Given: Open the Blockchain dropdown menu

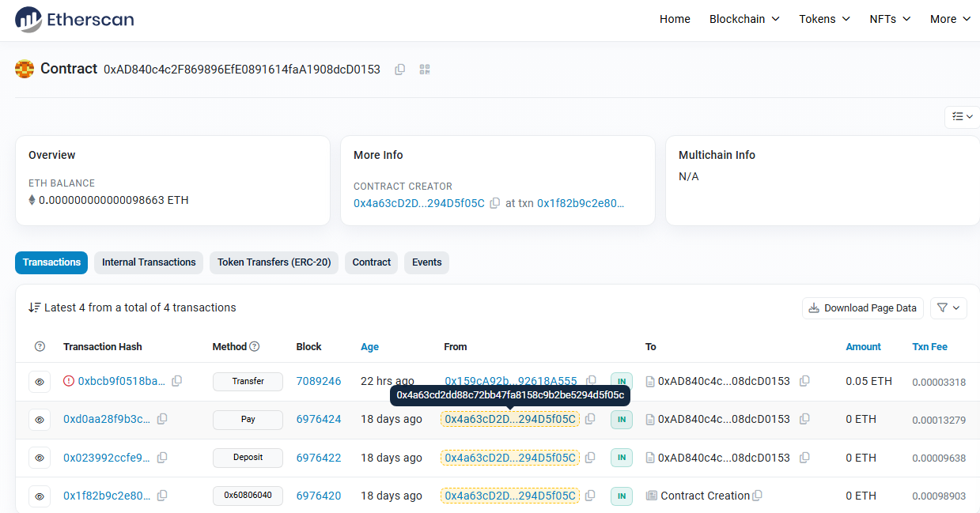Looking at the screenshot, I should pos(744,19).
